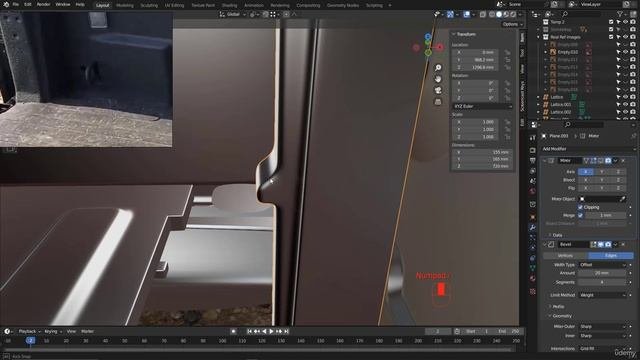Toggle perspective/orthographic grid gizmo icon
Viewport: 640px width, 360px height.
(x=438, y=102)
